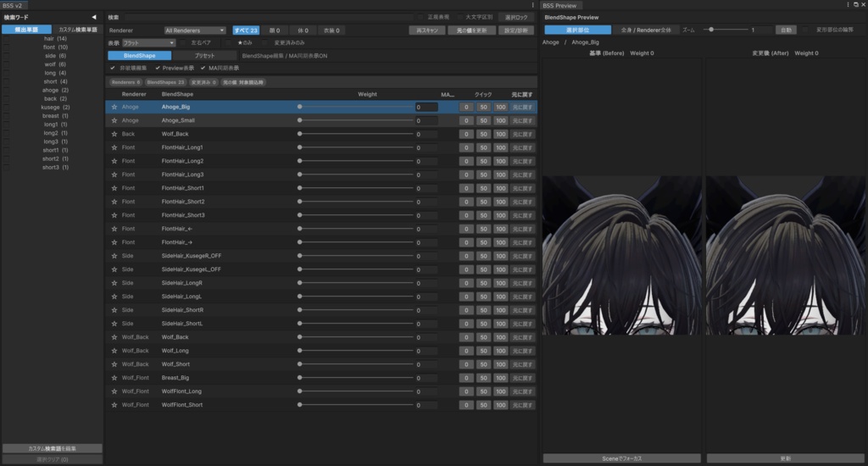Star the Ahoge_Big blendshape
Image resolution: width=868 pixels, height=466 pixels.
pos(114,107)
